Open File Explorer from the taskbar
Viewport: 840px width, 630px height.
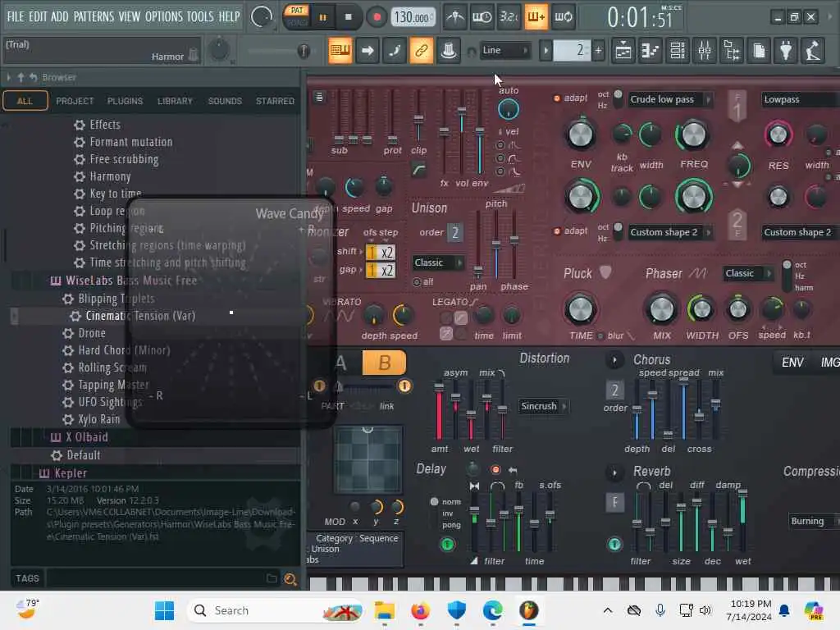tap(384, 610)
